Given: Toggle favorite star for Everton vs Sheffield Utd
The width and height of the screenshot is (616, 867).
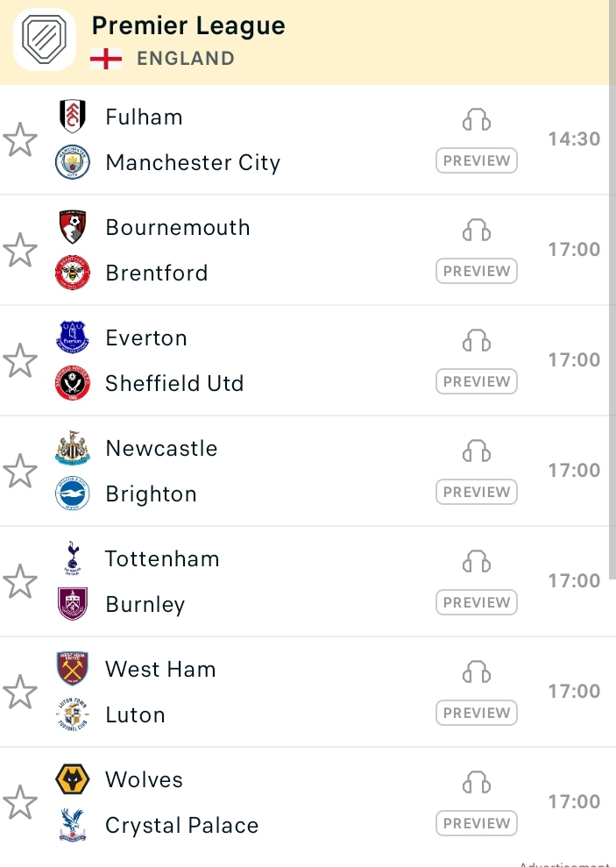Looking at the screenshot, I should (20, 360).
